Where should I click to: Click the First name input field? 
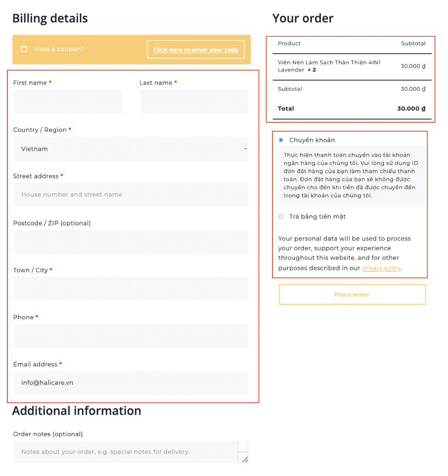coord(68,101)
